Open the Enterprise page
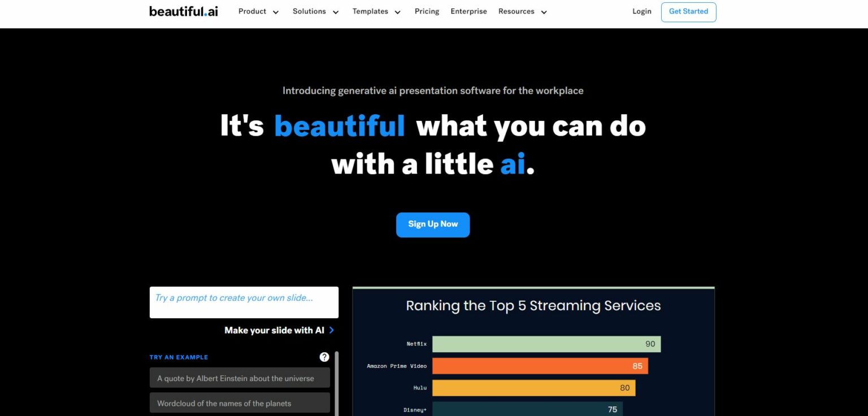This screenshot has width=868, height=416. click(x=468, y=11)
